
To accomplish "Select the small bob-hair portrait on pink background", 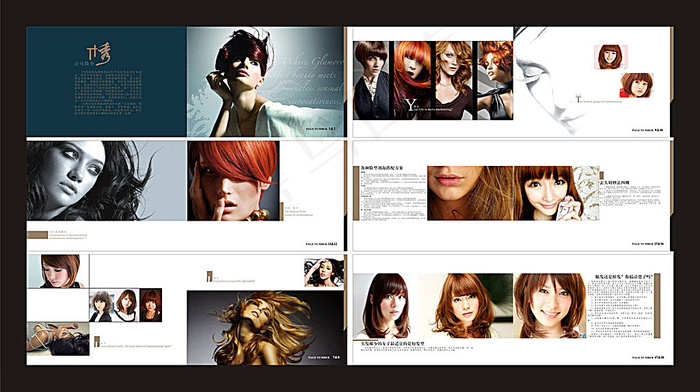I will point(610,57).
